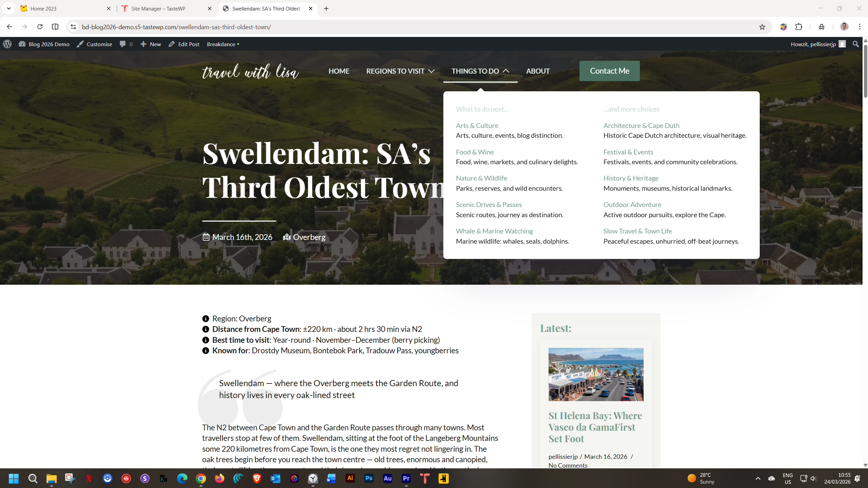Show hidden system tray icons
This screenshot has height=488, width=868.
tap(758, 478)
